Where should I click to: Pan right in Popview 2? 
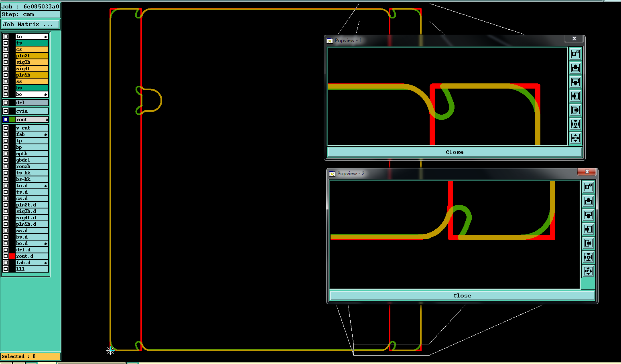pyautogui.click(x=588, y=243)
